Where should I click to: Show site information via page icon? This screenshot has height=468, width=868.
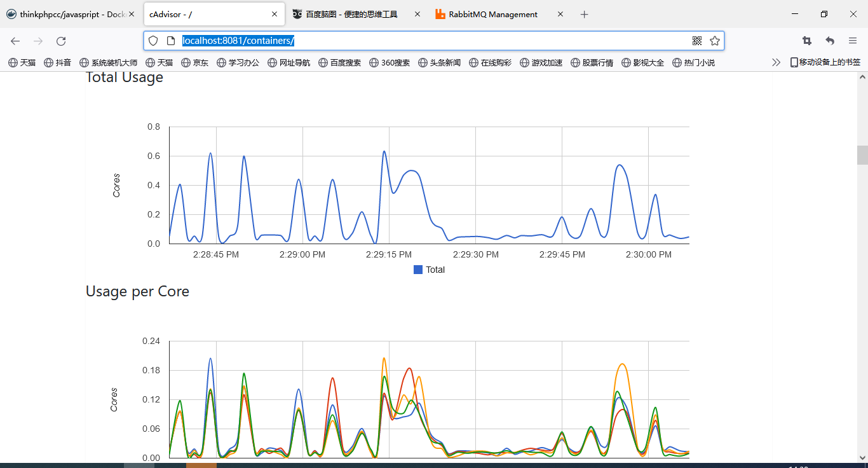[170, 41]
